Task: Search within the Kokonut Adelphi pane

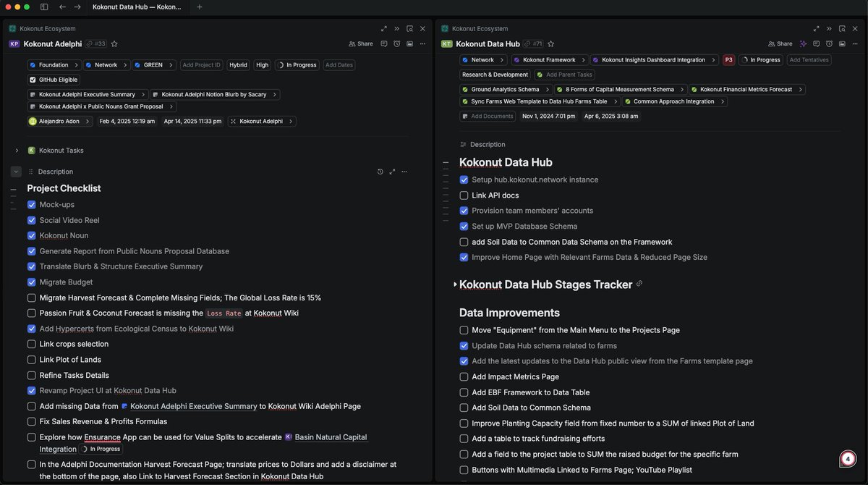Action: coord(409,28)
